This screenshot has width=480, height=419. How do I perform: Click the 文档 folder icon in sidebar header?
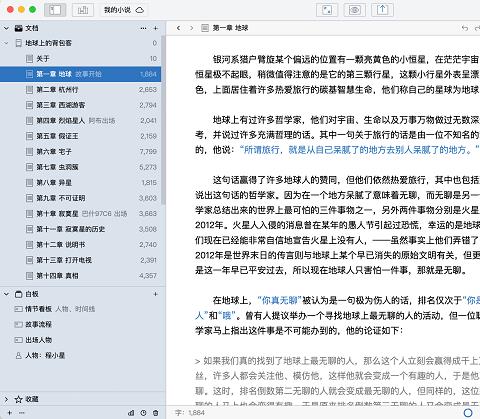pos(18,28)
